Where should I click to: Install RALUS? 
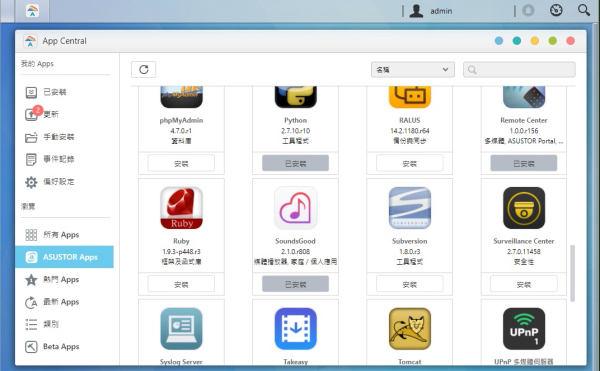(409, 163)
